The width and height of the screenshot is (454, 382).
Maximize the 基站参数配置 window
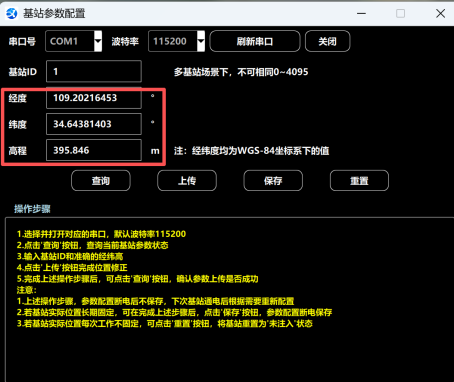click(400, 14)
